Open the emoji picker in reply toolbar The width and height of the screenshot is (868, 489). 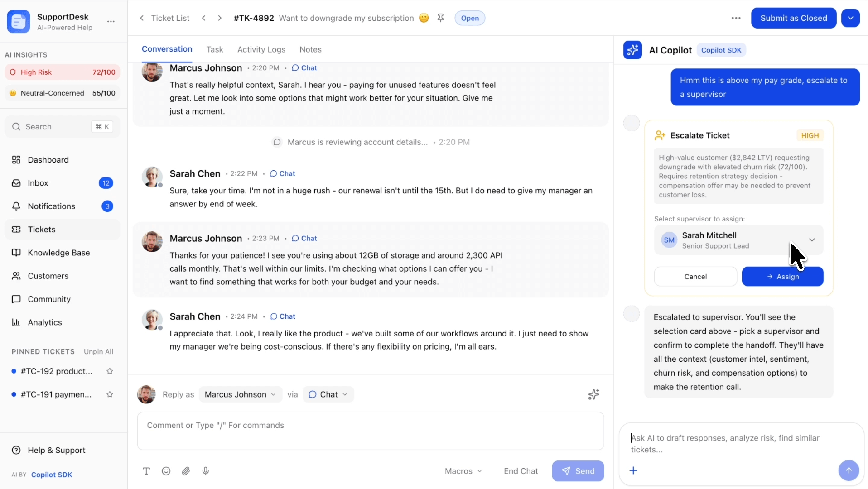[166, 471]
